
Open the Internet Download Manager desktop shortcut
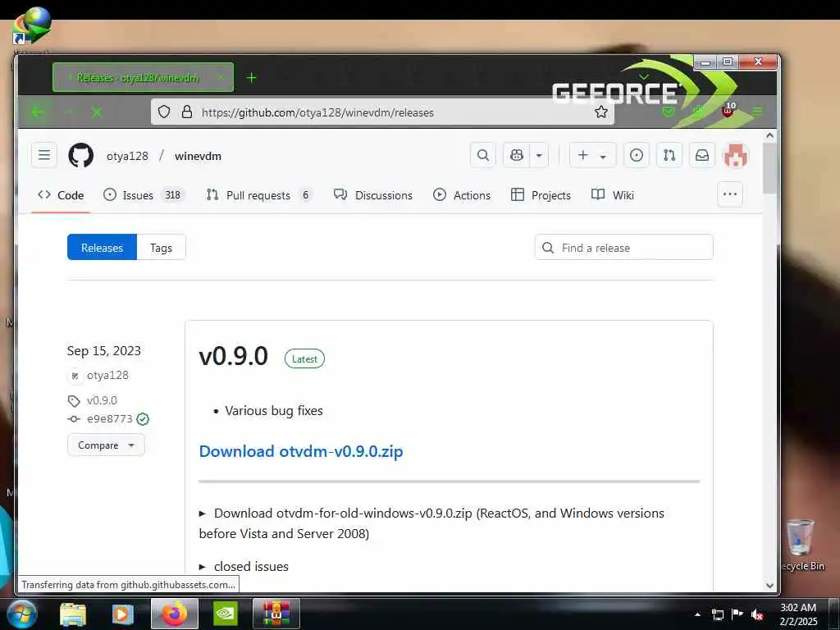(x=31, y=25)
